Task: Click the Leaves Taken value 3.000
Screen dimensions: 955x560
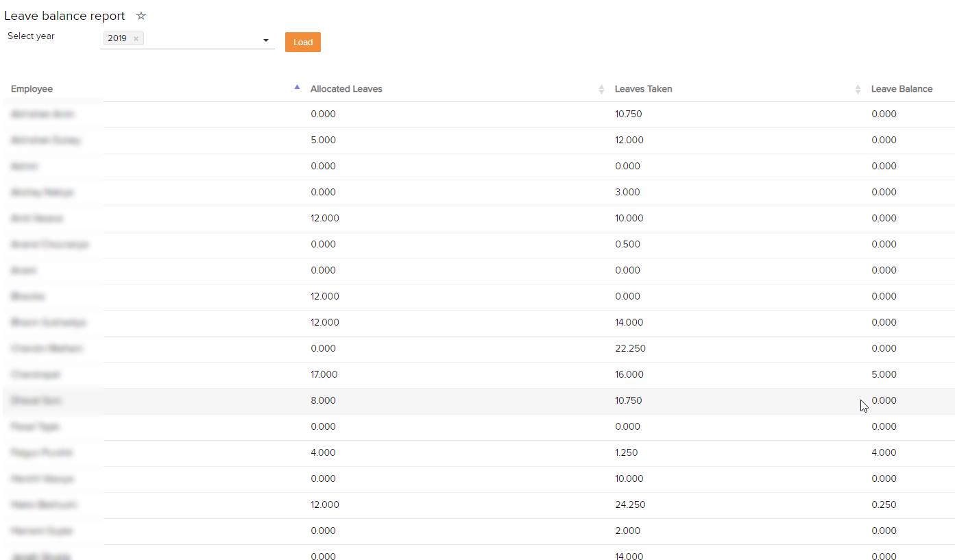Action: coord(627,192)
